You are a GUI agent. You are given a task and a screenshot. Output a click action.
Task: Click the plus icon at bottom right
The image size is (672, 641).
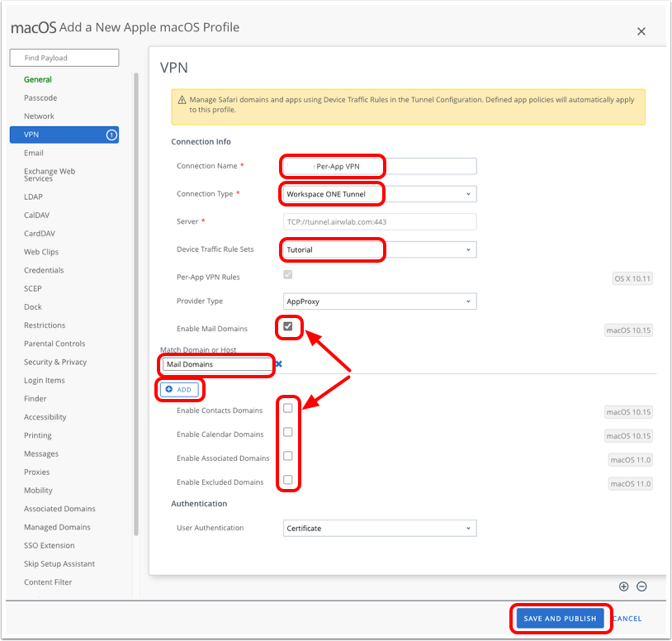[x=624, y=586]
